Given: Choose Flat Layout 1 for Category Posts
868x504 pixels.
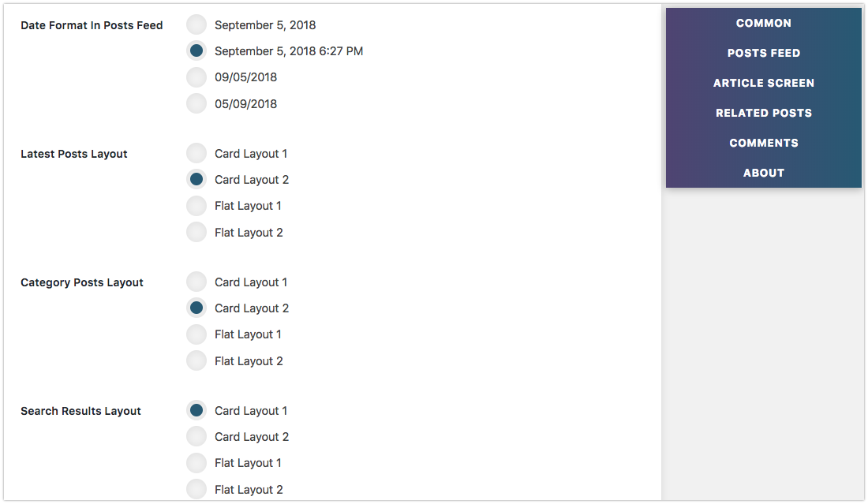Looking at the screenshot, I should pyautogui.click(x=196, y=334).
